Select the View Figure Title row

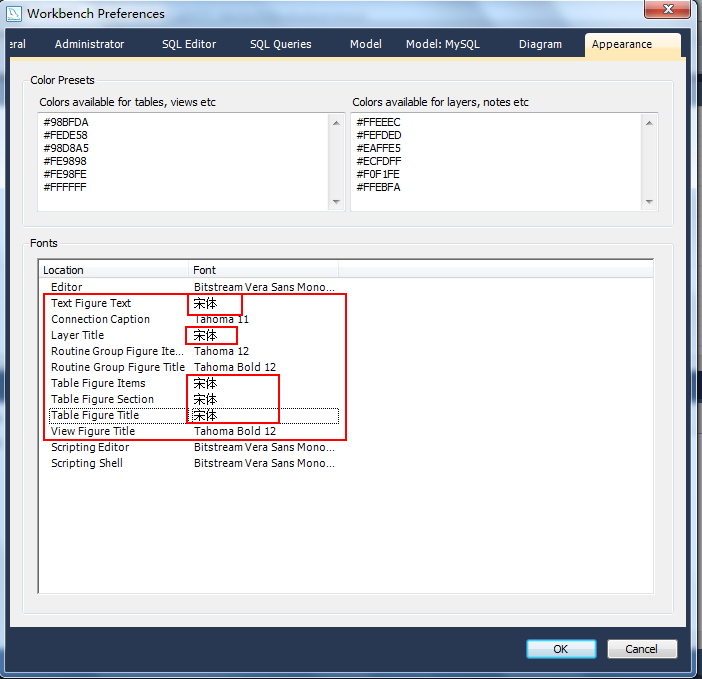point(193,431)
